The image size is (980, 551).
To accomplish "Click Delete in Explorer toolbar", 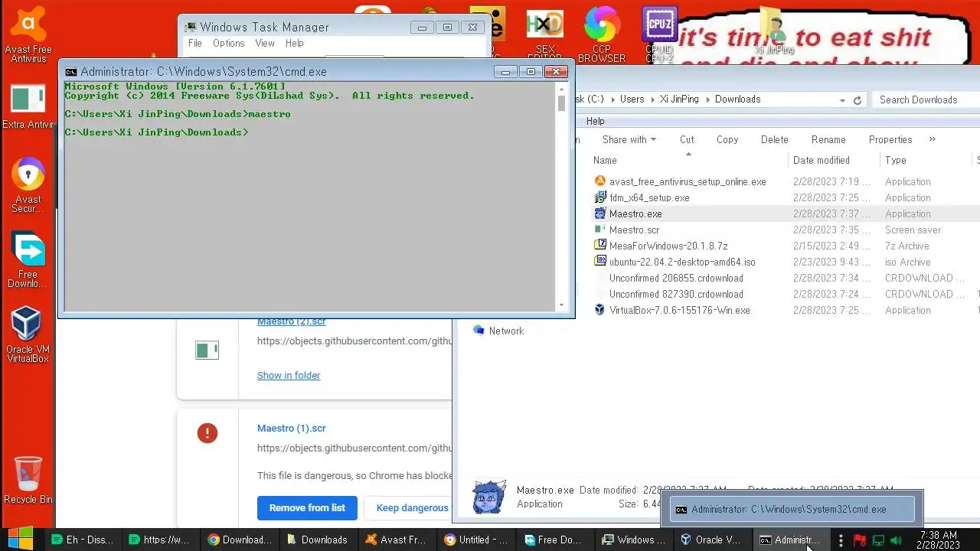I will 774,139.
